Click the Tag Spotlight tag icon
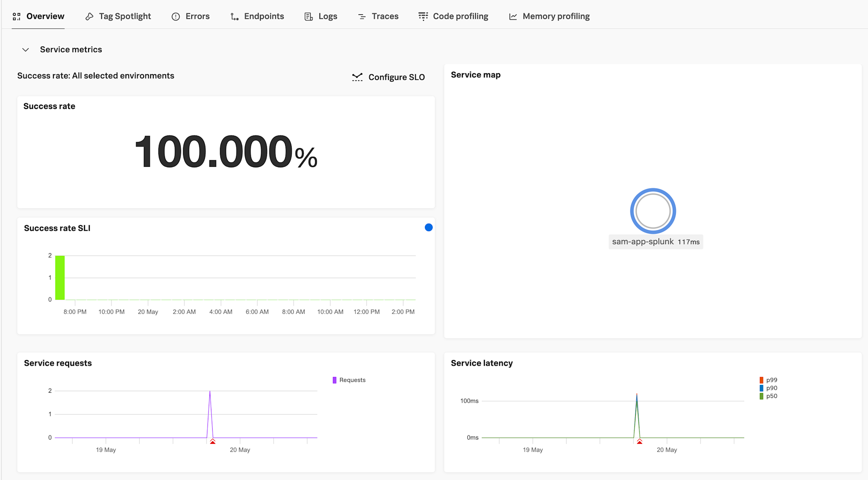 pyautogui.click(x=89, y=17)
